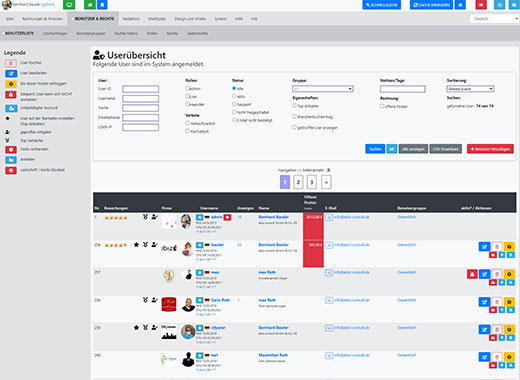The height and width of the screenshot is (380, 520).
Task: Open the Sortierung dropdown
Action: (x=470, y=89)
